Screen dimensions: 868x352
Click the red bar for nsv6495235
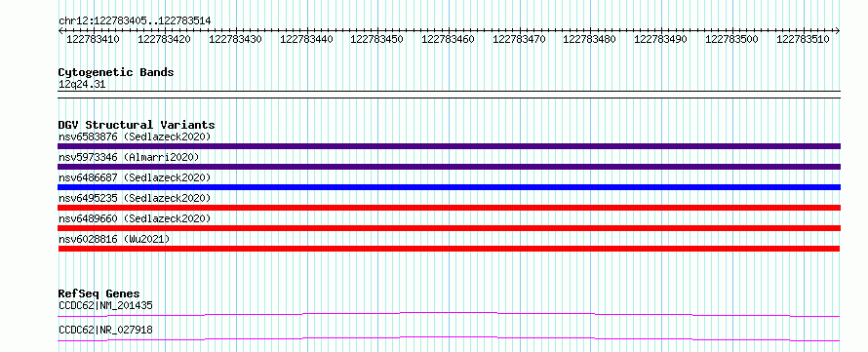pos(449,208)
